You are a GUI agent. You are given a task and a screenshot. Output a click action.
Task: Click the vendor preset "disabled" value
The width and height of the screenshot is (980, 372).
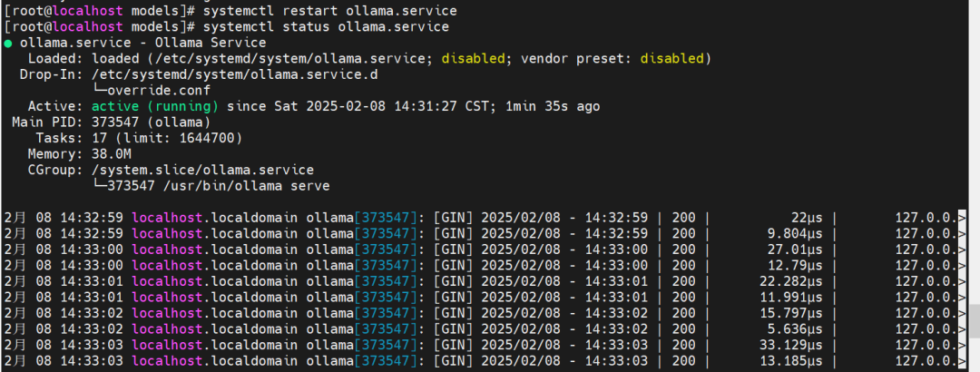tap(671, 58)
